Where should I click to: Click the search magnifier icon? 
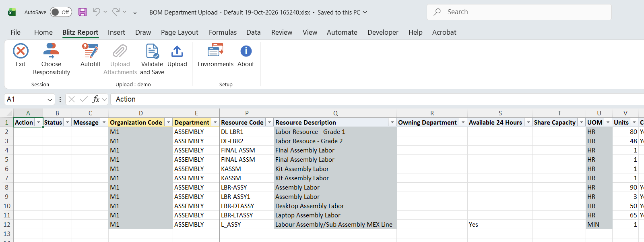click(x=437, y=12)
